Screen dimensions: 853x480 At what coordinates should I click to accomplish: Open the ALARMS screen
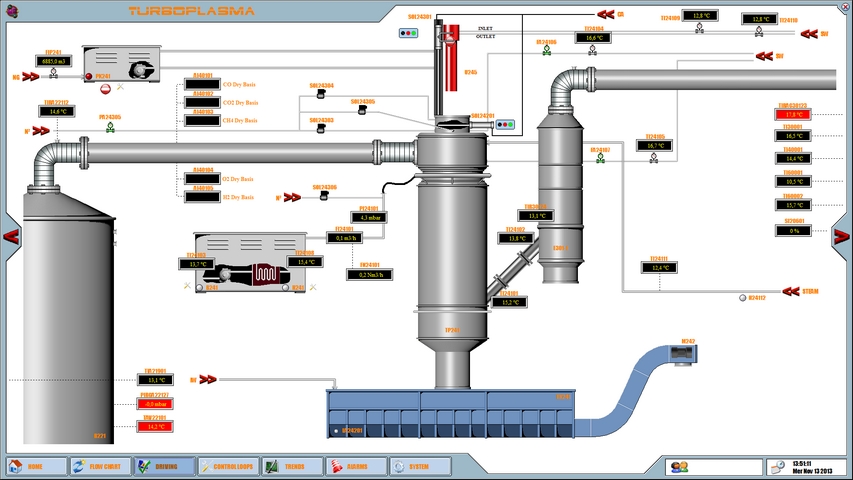pos(356,466)
